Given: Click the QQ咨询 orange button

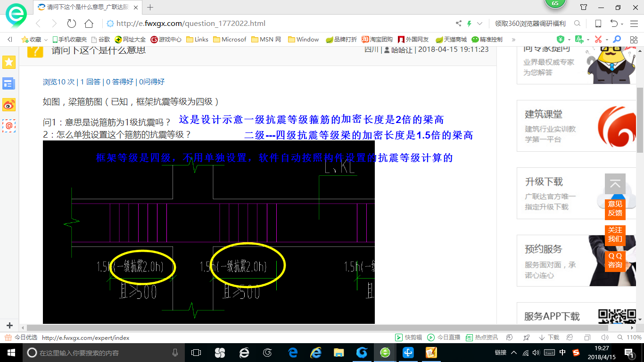Looking at the screenshot, I should tap(615, 261).
